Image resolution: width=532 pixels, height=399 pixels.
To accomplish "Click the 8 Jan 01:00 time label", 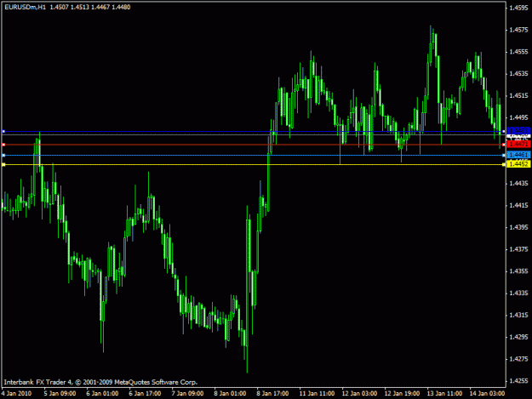I will click(x=230, y=393).
